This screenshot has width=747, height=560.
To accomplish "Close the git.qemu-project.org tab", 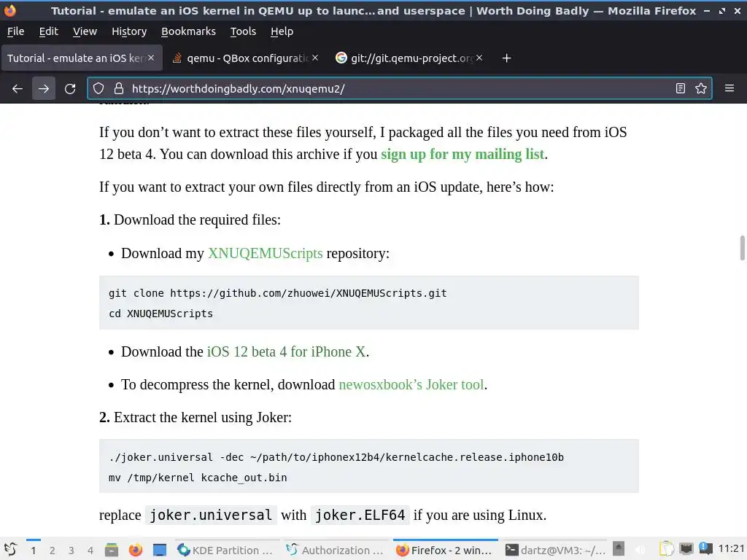I will coord(479,58).
